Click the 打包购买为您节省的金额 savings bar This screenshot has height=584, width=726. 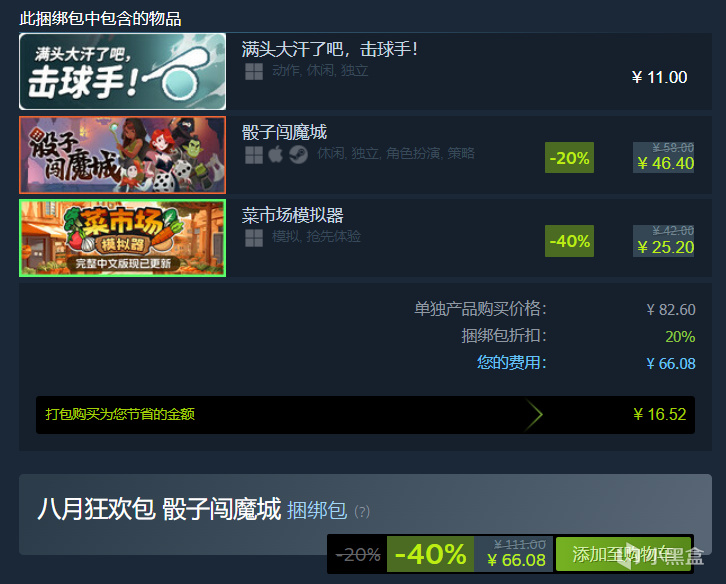pos(365,414)
